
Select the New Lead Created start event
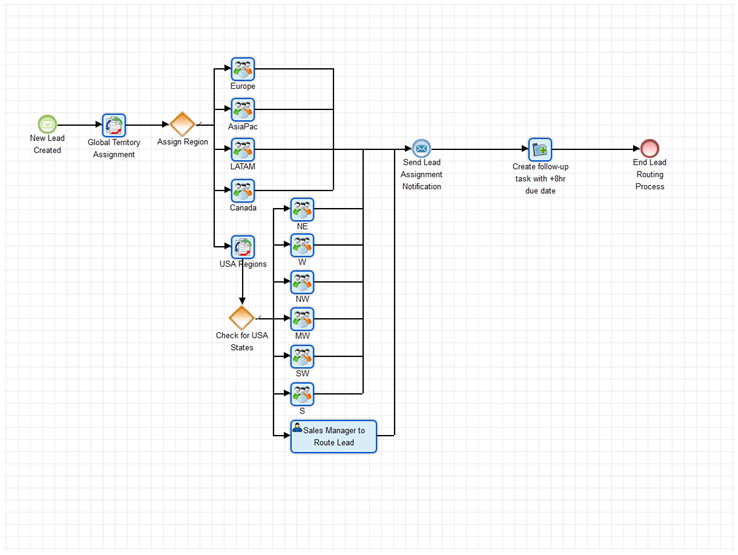47,124
